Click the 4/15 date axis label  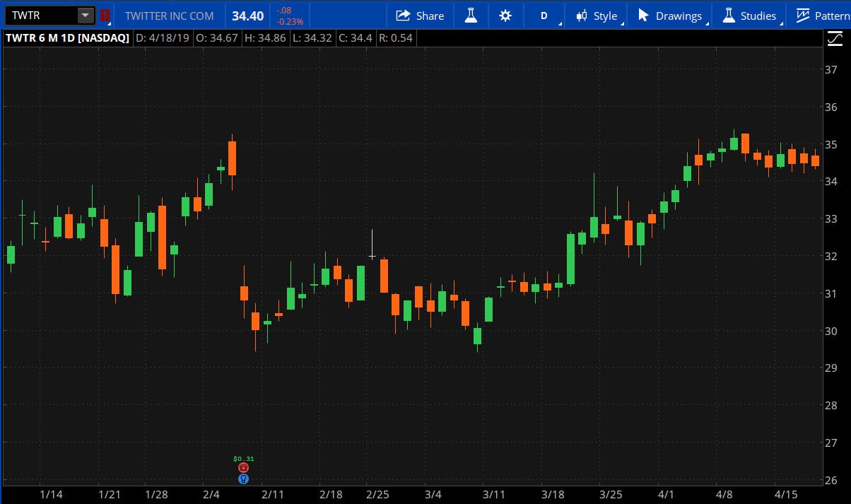pos(785,495)
